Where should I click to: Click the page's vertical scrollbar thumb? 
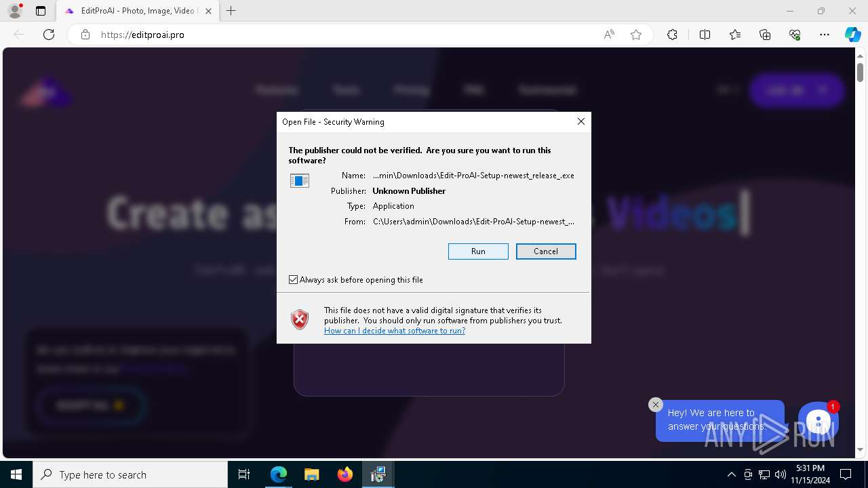pos(860,72)
